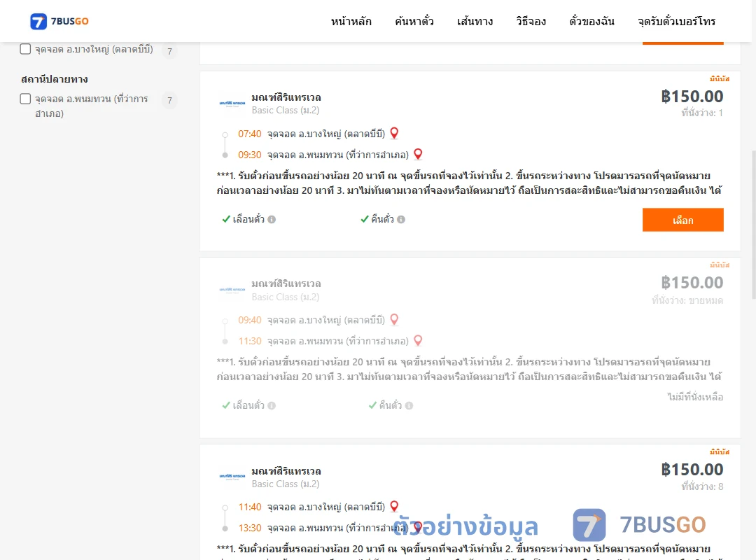Click คืนตั๋ว label in 07:40 trip
The height and width of the screenshot is (560, 756).
click(382, 220)
